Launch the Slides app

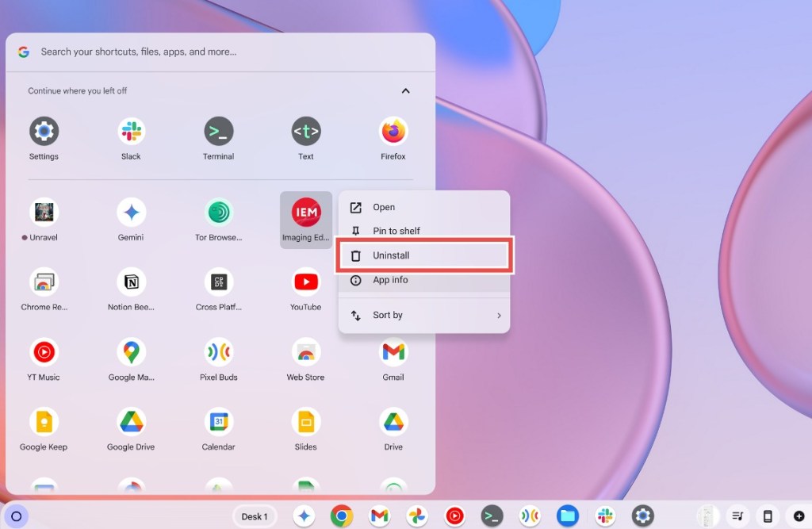(x=306, y=430)
